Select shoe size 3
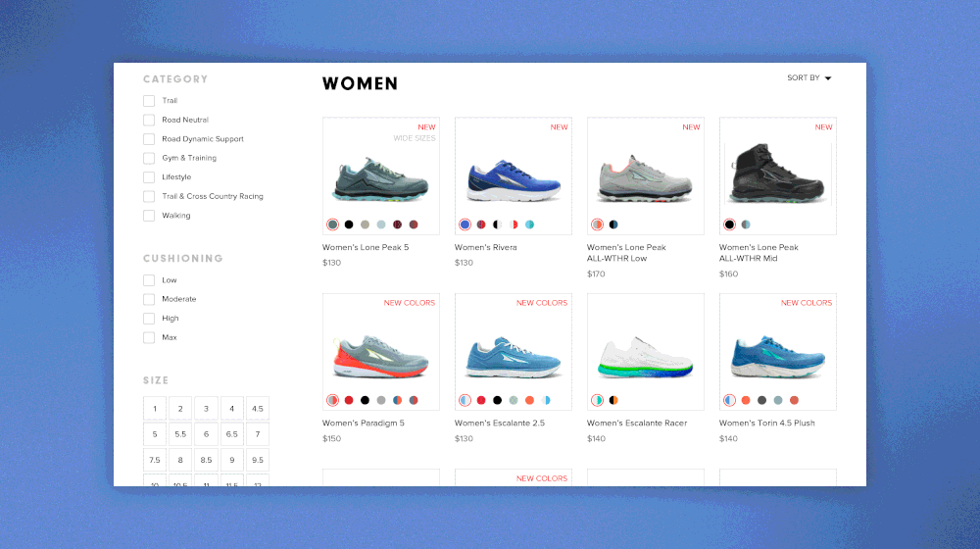The width and height of the screenshot is (980, 549). 206,409
